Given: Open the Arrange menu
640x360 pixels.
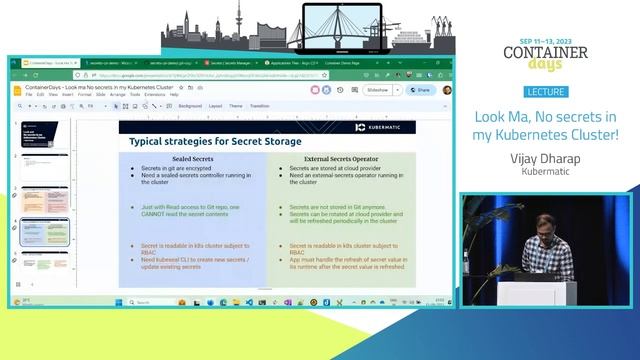Looking at the screenshot, I should [118, 95].
